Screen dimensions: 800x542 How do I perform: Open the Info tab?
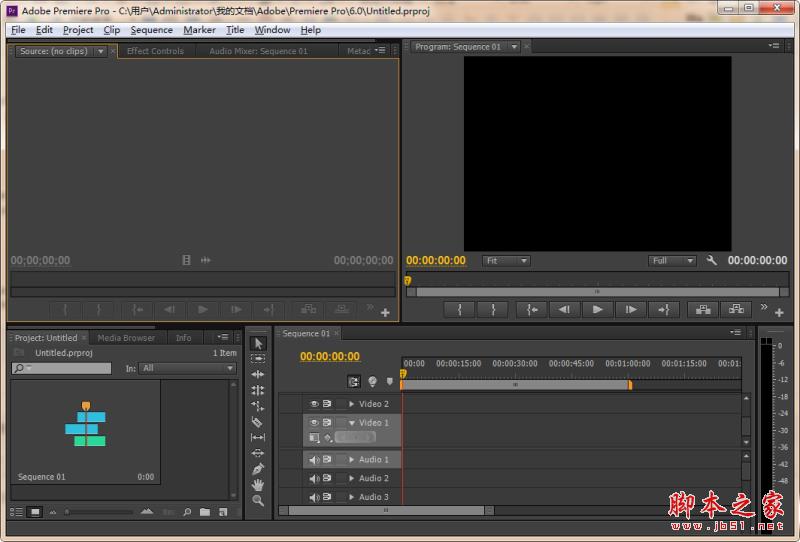(184, 338)
